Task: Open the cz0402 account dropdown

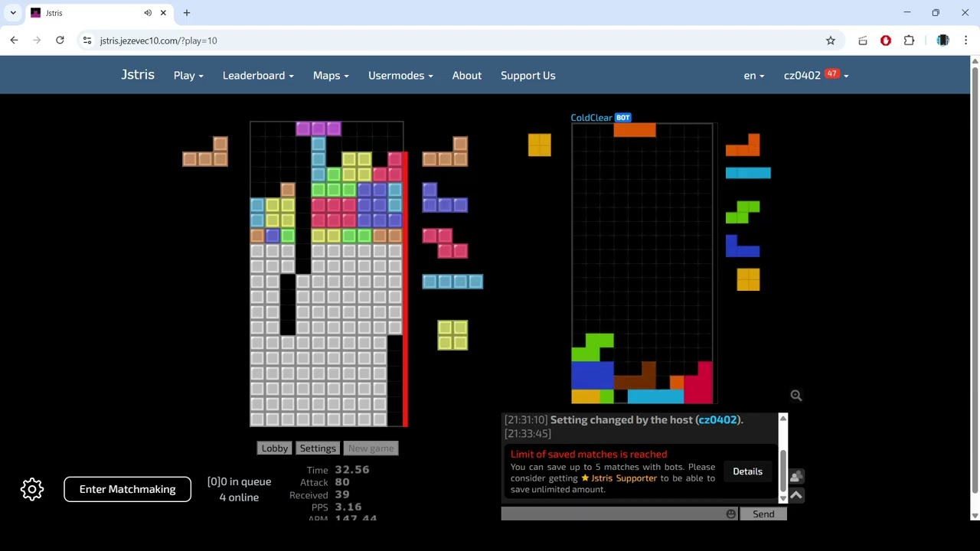Action: click(816, 75)
